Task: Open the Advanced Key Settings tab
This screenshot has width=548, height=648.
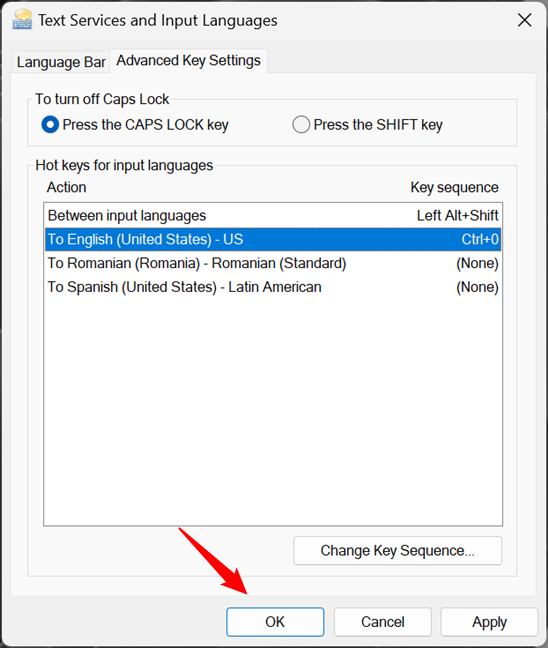Action: tap(188, 61)
